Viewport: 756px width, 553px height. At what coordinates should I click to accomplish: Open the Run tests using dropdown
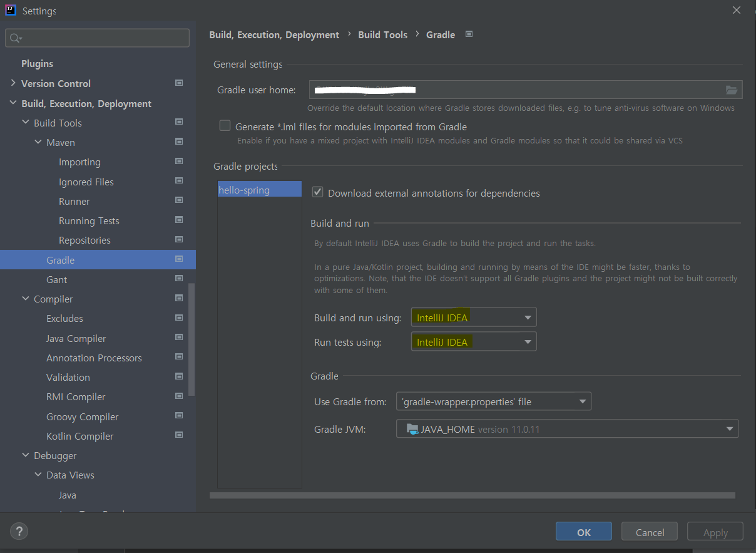point(474,342)
